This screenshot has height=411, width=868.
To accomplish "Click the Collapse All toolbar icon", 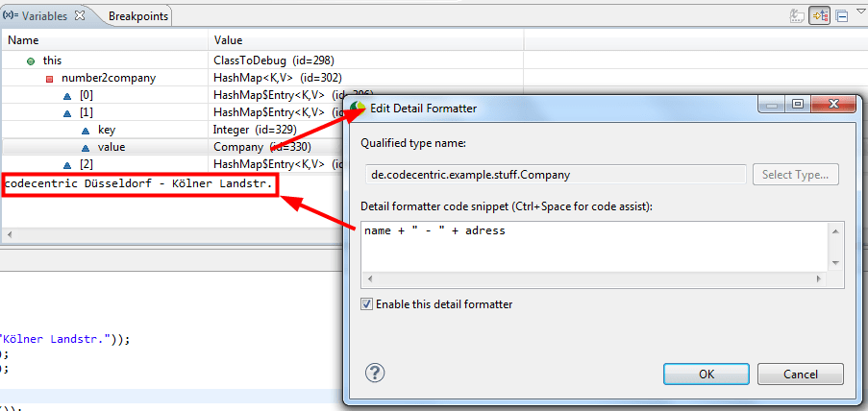I will [x=841, y=16].
